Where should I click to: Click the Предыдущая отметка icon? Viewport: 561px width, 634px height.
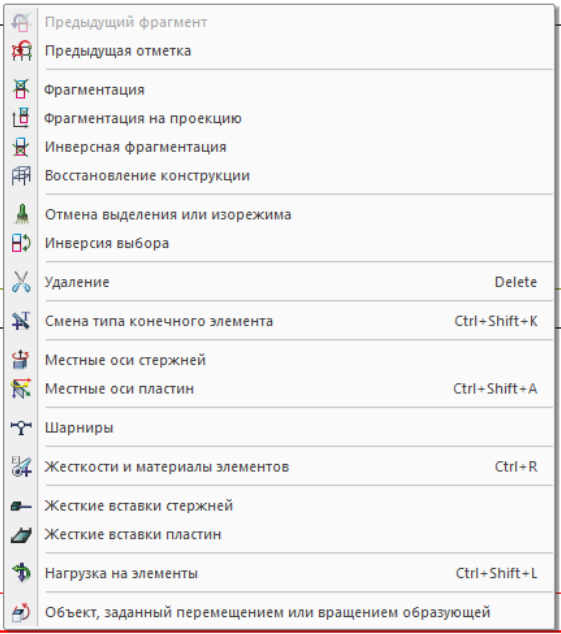tap(21, 51)
